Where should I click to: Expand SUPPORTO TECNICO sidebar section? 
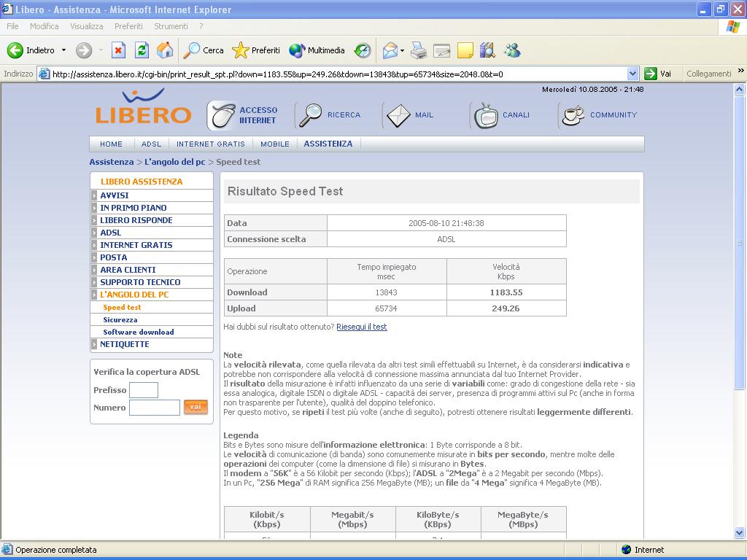point(94,282)
